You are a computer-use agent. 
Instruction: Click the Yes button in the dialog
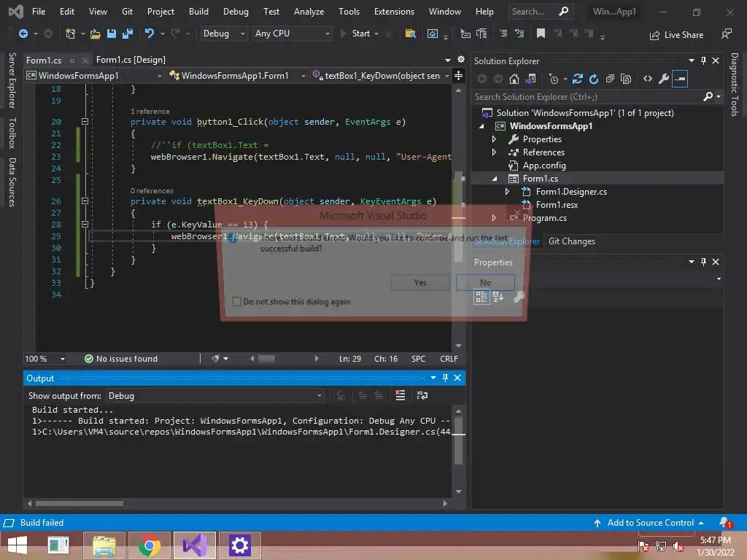click(420, 282)
